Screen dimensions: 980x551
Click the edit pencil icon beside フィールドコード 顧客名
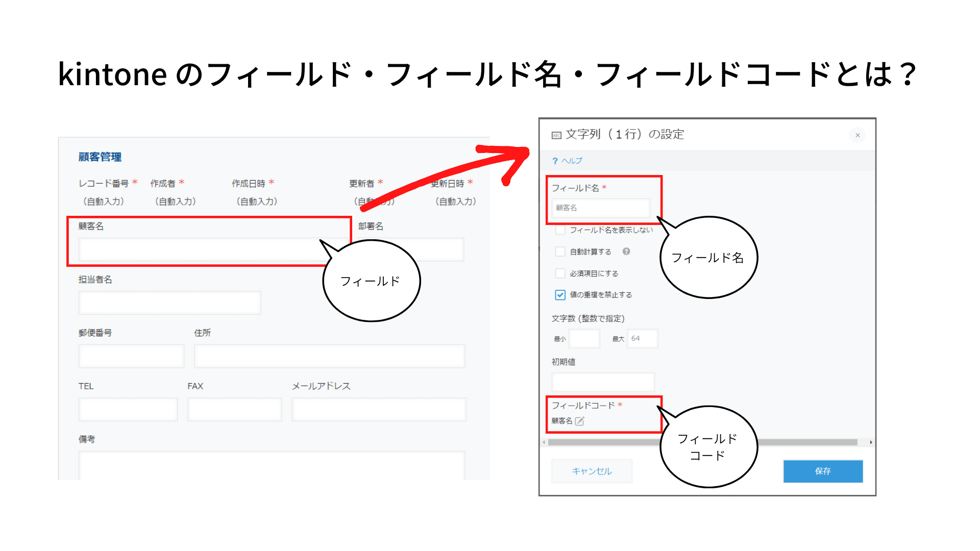tap(580, 421)
